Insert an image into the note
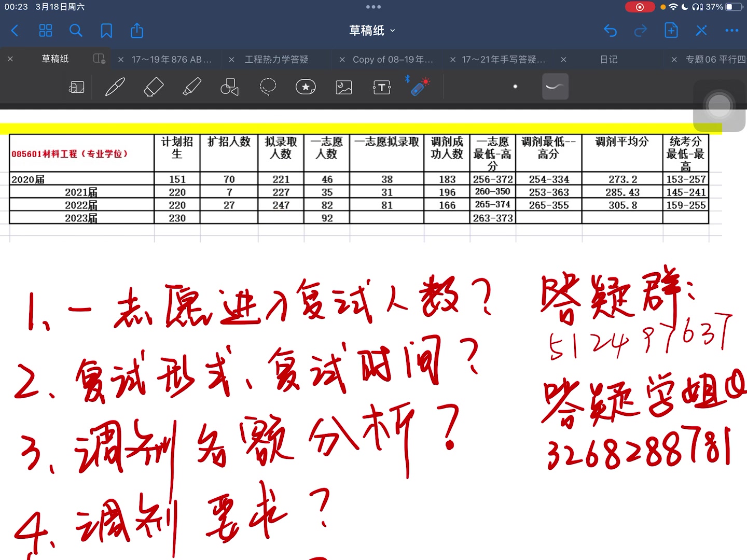This screenshot has height=560, width=747. tap(343, 87)
